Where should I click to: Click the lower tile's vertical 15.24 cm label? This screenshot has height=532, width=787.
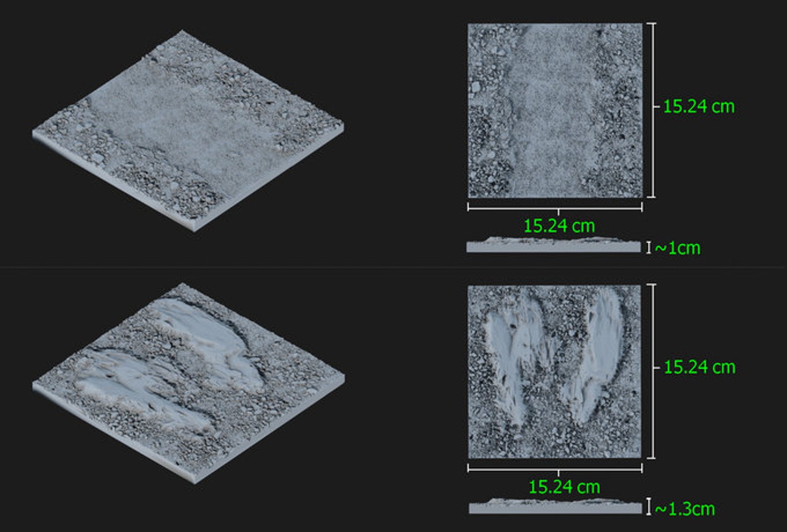699,367
